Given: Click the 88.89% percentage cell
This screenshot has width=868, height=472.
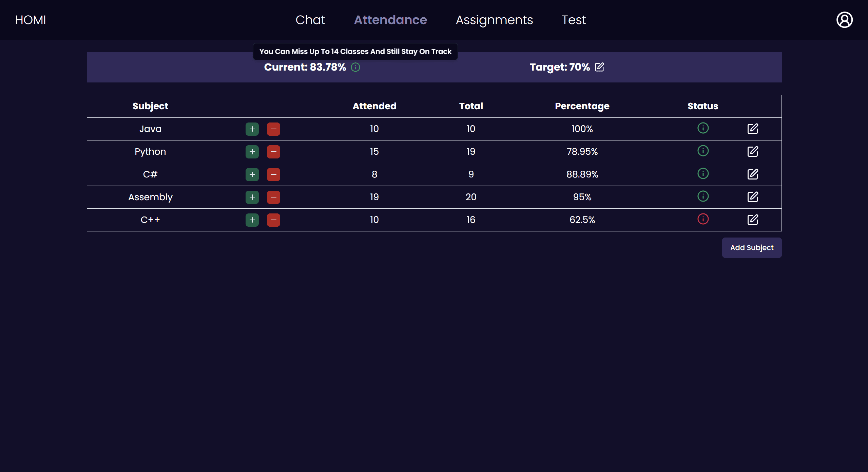Looking at the screenshot, I should pos(582,174).
